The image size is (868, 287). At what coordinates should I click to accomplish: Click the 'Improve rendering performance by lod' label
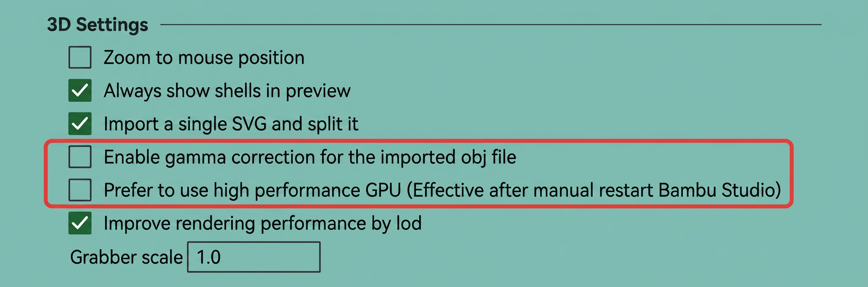(263, 223)
